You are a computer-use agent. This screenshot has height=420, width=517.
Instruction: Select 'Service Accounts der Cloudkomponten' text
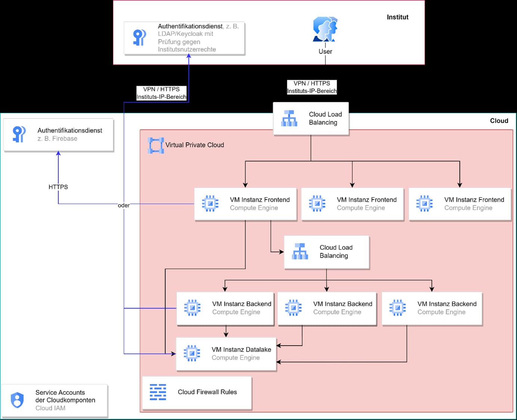(65, 396)
